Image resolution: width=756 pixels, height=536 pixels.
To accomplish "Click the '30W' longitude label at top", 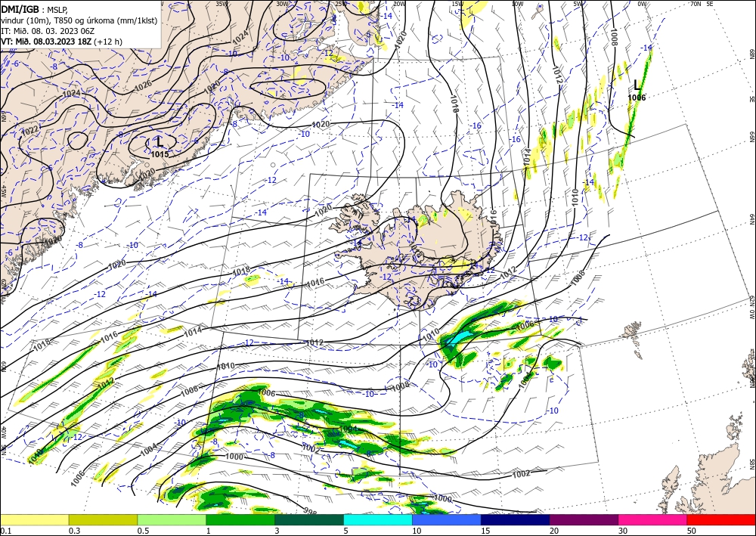I will [x=282, y=4].
